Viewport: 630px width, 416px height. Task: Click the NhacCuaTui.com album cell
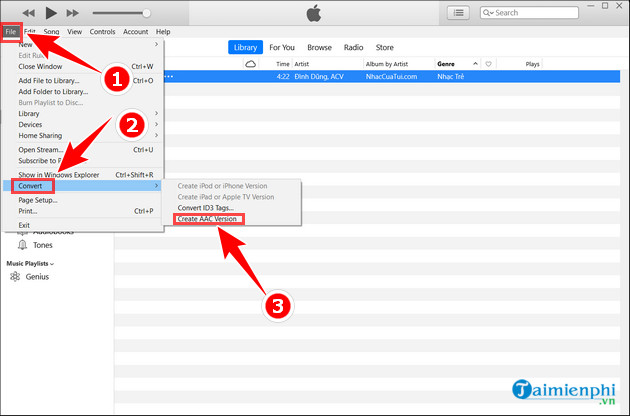pos(391,76)
